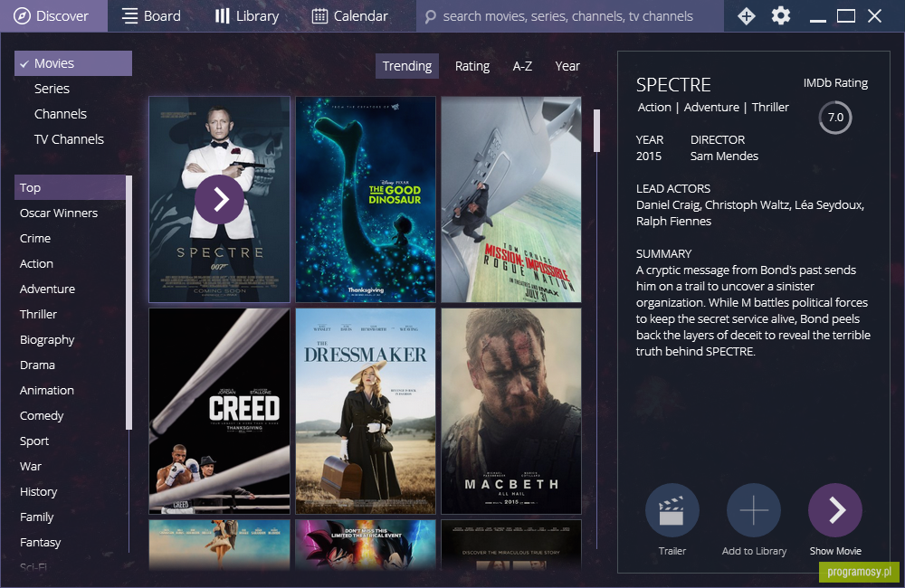Screen dimensions: 905x588
Task: Sort movies A-Z
Action: click(522, 66)
